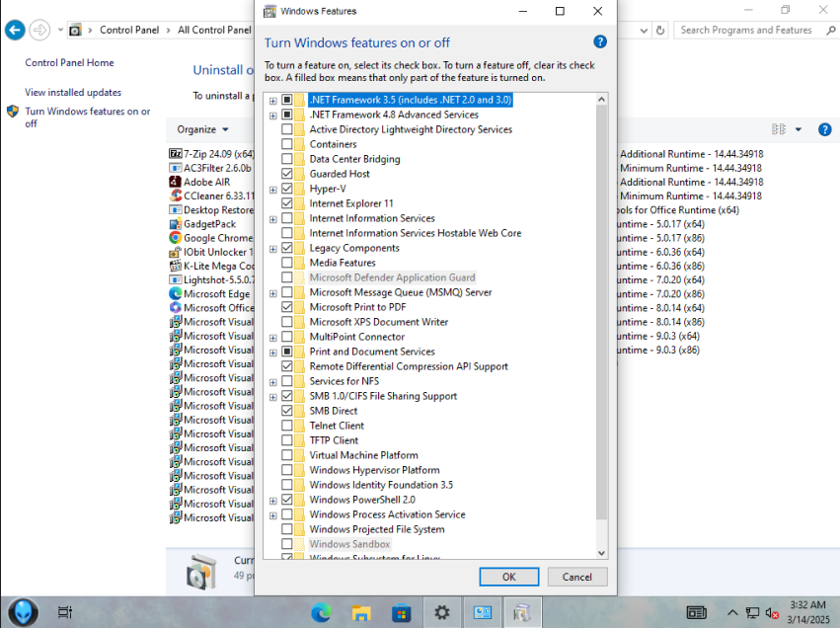Open the Start button on taskbar
Viewport: 840px width, 628px height.
point(23,612)
